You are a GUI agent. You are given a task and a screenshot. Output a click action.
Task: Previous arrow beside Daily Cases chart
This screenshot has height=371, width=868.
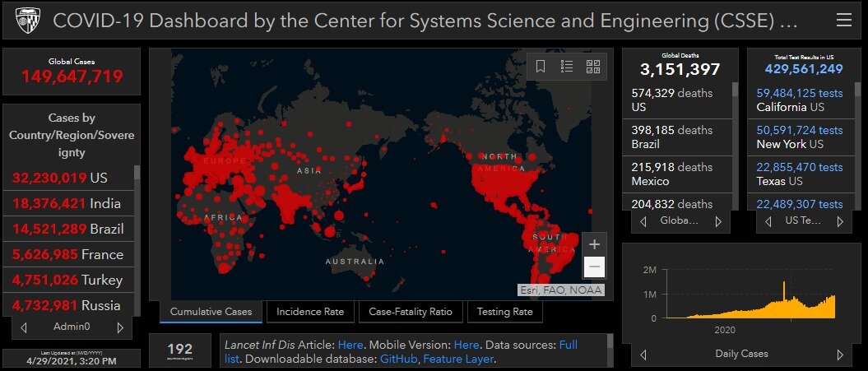pyautogui.click(x=643, y=355)
